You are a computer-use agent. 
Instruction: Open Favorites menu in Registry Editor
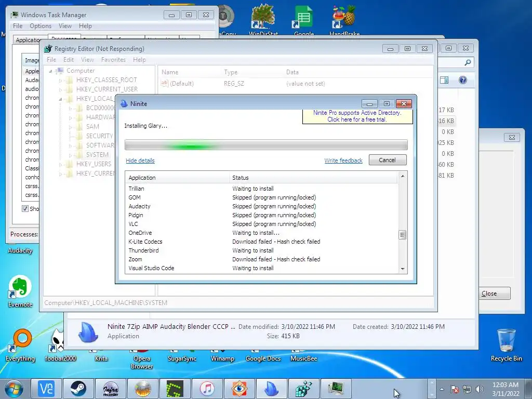click(113, 60)
